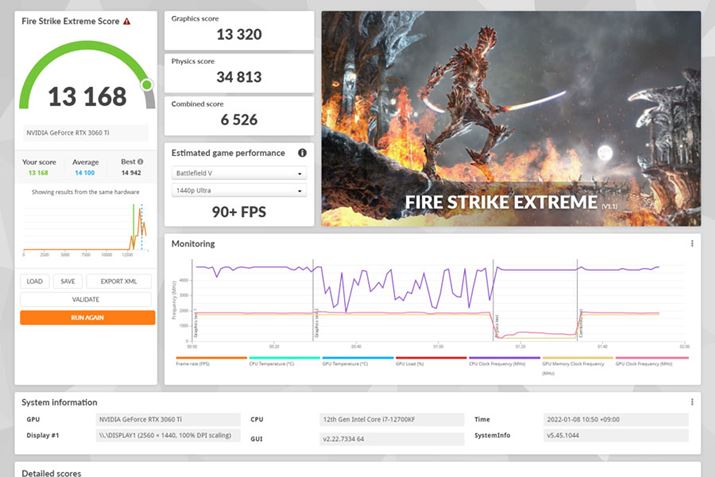
Task: Toggle the CPU Temperature legend entry
Action: tap(285, 361)
